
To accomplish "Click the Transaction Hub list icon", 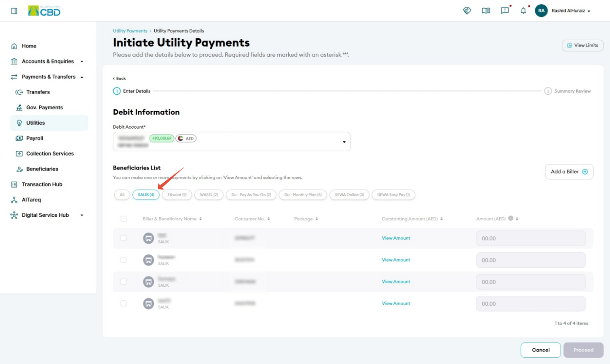I will (x=14, y=184).
